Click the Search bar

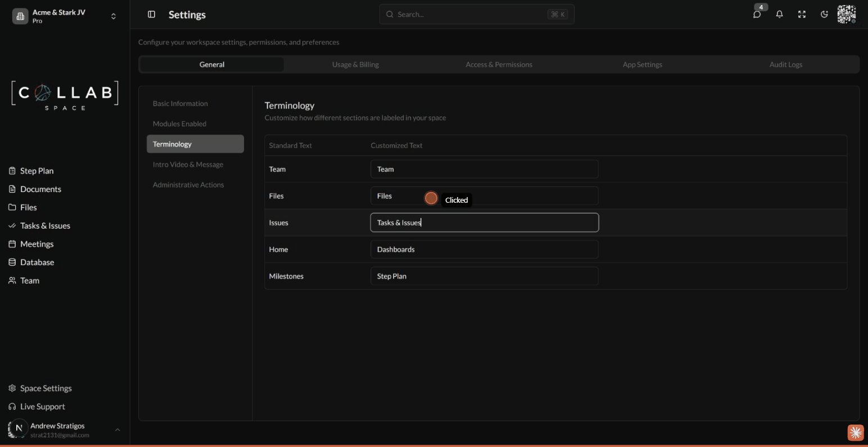(476, 14)
